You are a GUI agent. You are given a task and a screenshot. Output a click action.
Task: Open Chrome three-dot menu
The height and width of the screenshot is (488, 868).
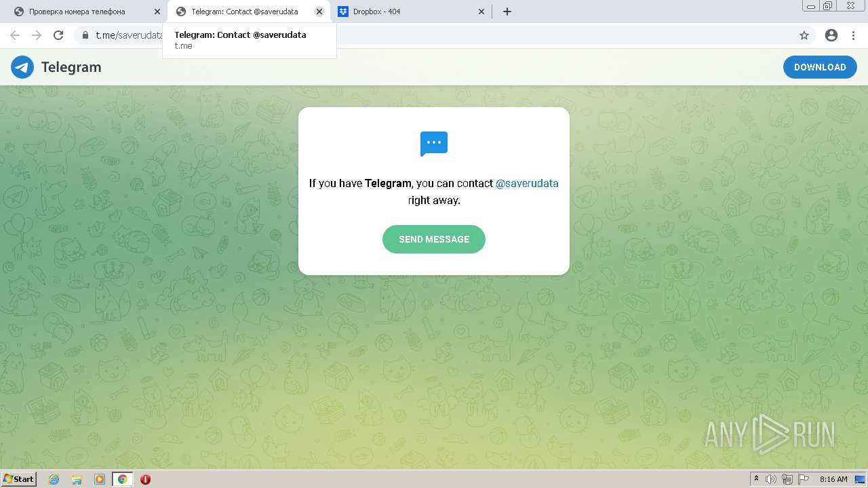(853, 35)
